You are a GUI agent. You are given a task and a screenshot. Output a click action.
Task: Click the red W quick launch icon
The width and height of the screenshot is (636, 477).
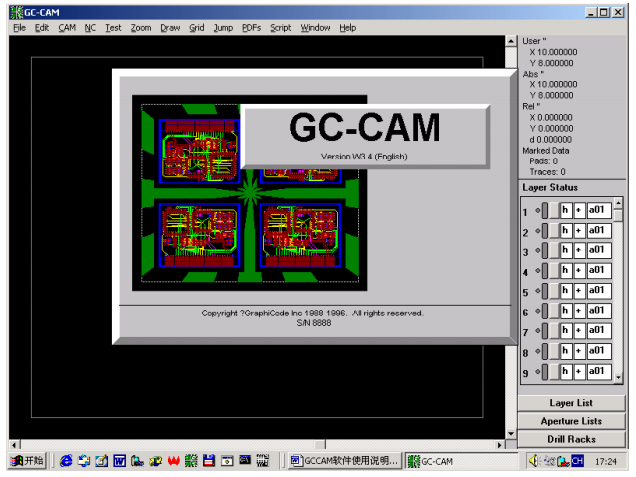point(174,461)
